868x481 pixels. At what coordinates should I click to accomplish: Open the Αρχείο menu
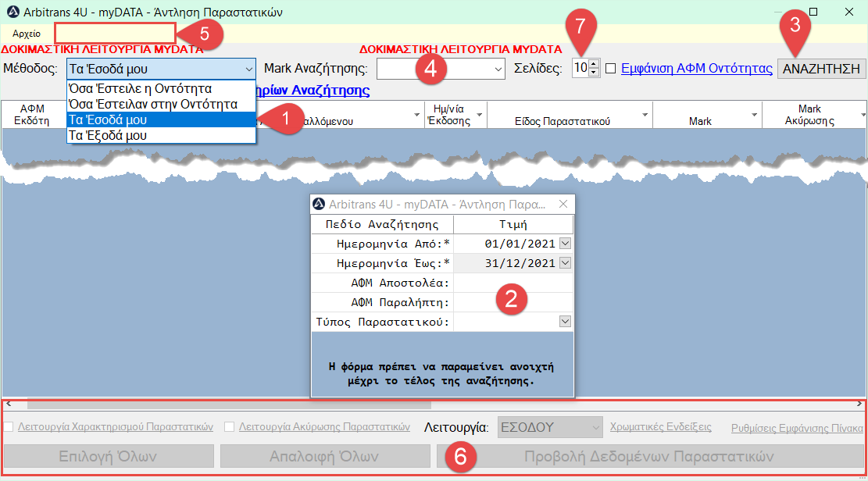(x=26, y=34)
